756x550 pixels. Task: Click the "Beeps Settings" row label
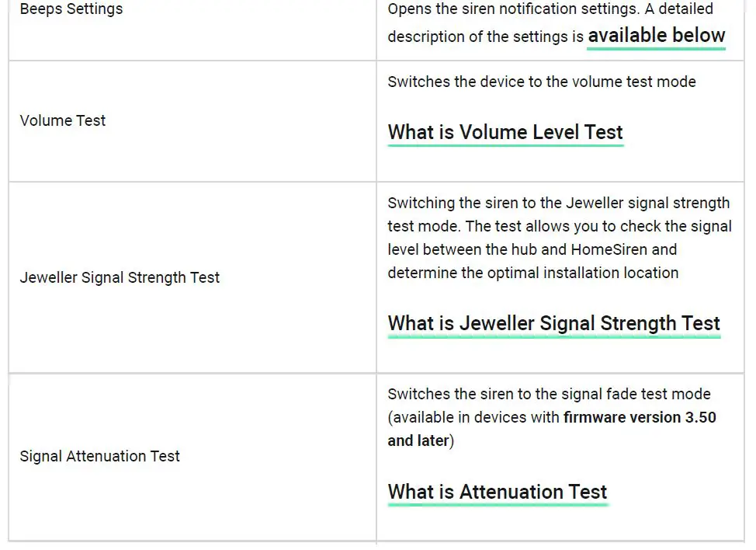71,9
